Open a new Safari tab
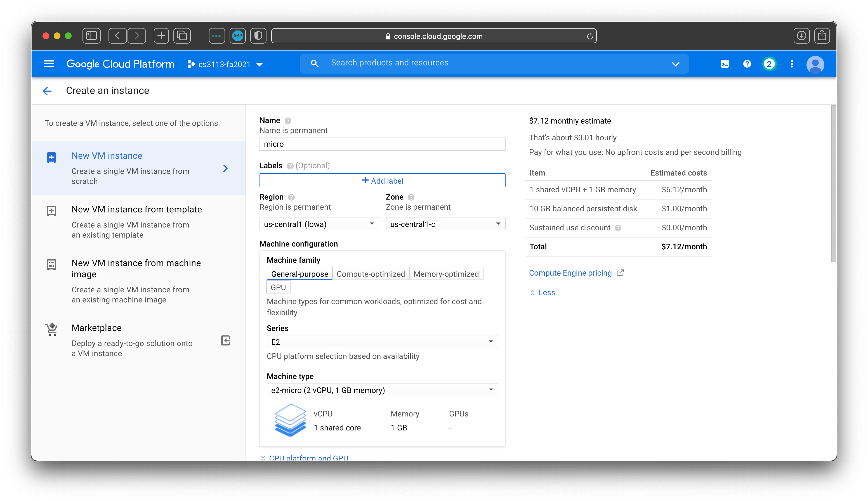Screen dimensions: 868x502 click(161, 36)
